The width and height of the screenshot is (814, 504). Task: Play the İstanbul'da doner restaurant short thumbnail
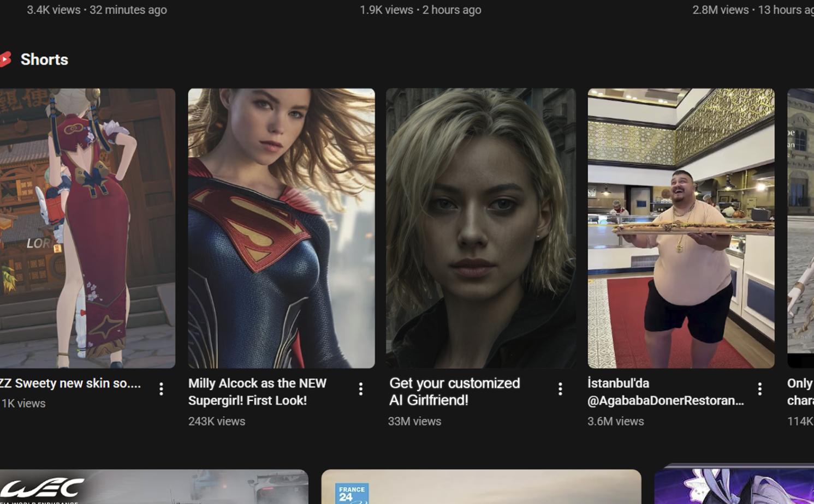click(681, 228)
